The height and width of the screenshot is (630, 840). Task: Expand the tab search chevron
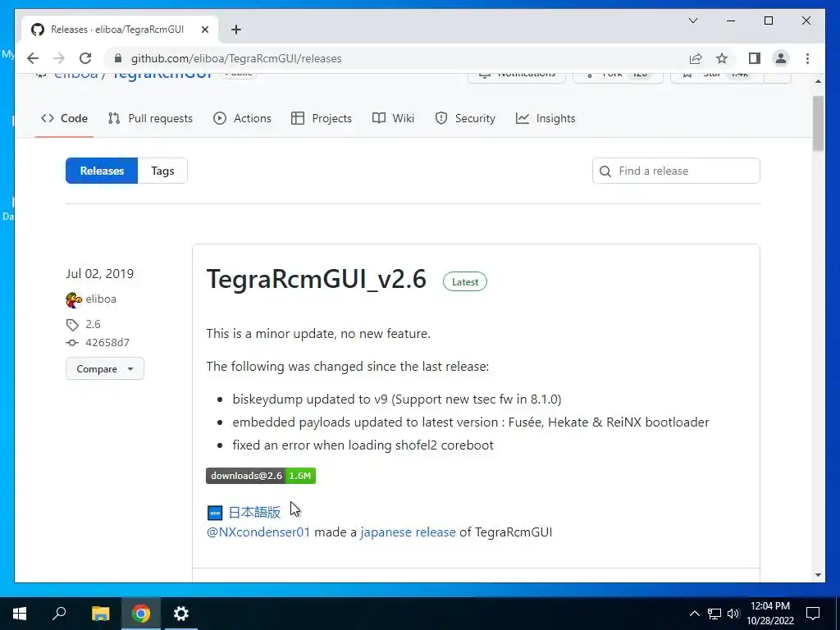[692, 21]
